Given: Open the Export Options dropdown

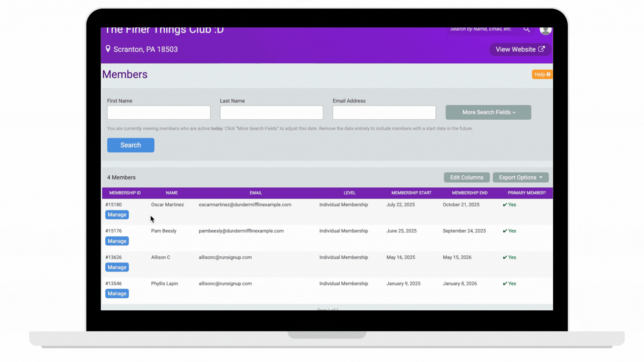Looking at the screenshot, I should [x=520, y=177].
